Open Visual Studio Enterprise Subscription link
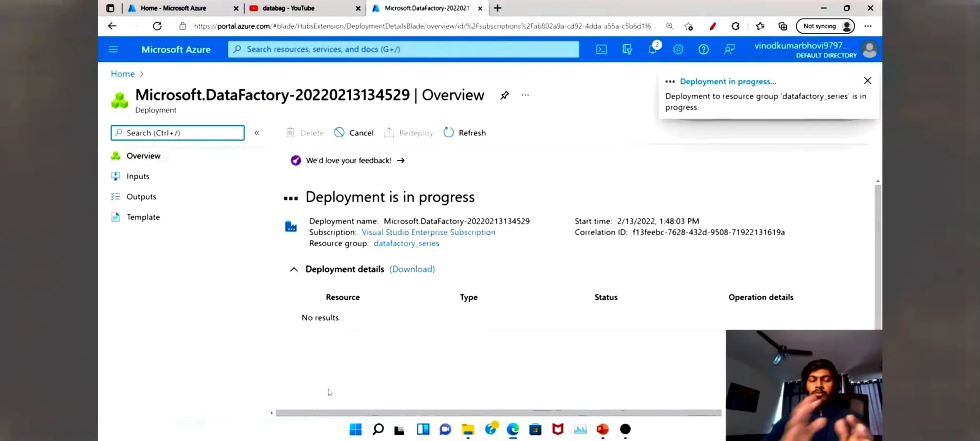The width and height of the screenshot is (980, 441). tap(428, 232)
